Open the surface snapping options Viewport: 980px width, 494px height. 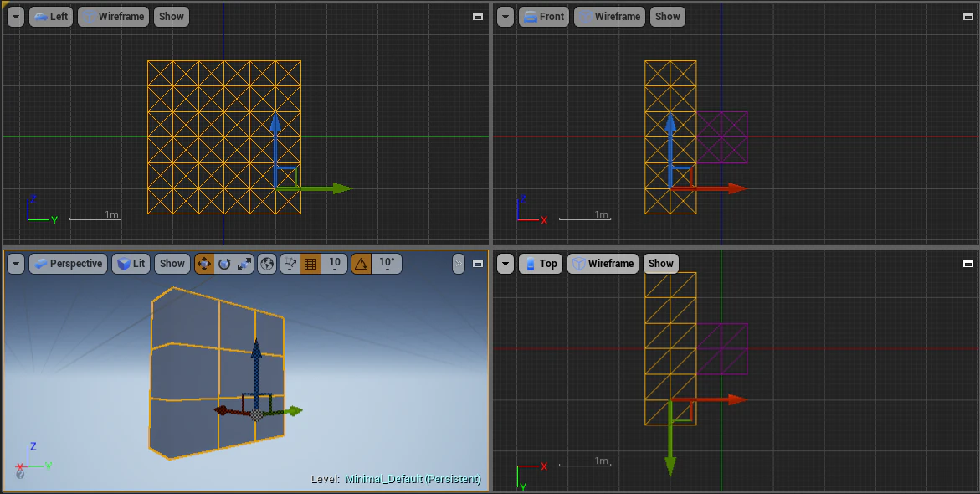pyautogui.click(x=290, y=263)
